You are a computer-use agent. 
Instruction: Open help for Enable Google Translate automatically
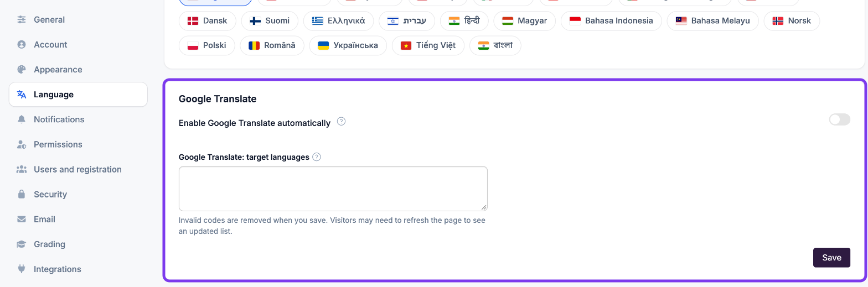pos(342,122)
